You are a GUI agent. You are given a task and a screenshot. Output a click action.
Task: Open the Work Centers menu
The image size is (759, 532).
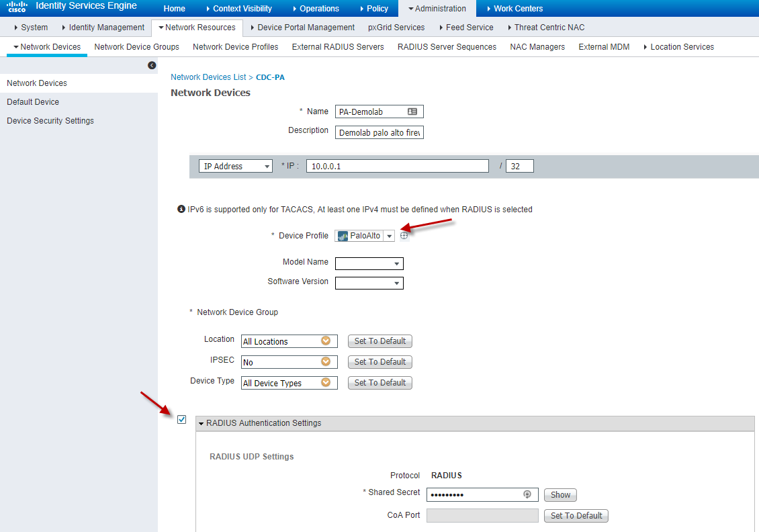click(515, 9)
